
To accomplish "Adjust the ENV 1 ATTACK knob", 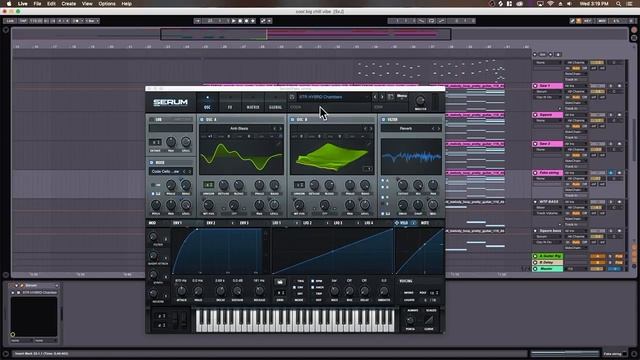I will [181, 291].
